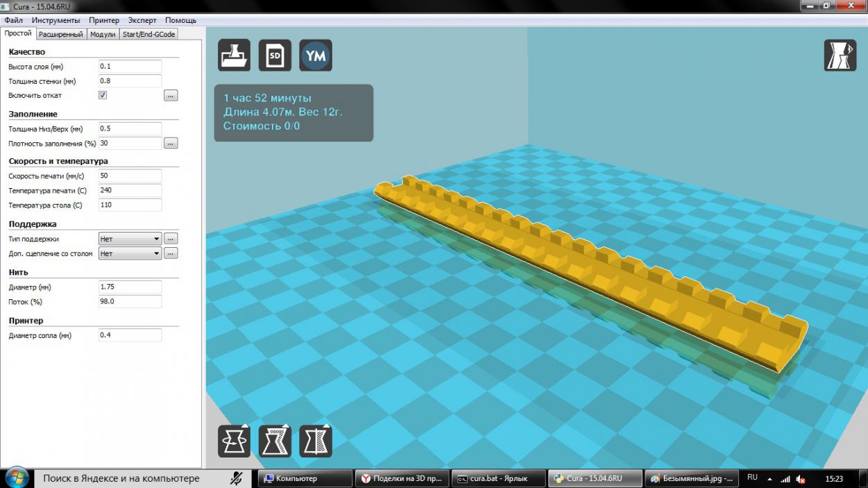
Task: Click '...' button beside fill density
Action: pyautogui.click(x=171, y=144)
